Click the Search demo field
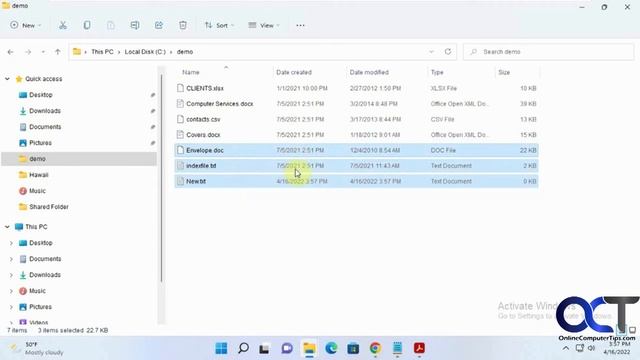This screenshot has height=360, width=640. [x=549, y=52]
